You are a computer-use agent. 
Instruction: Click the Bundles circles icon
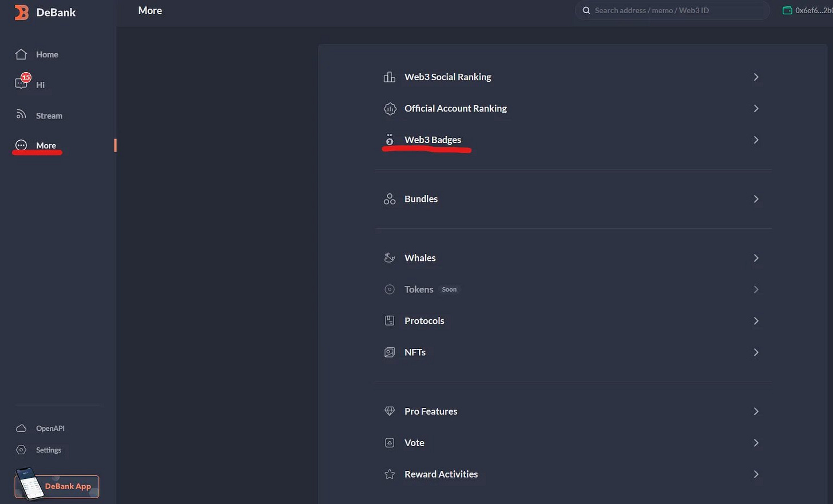[x=390, y=199]
